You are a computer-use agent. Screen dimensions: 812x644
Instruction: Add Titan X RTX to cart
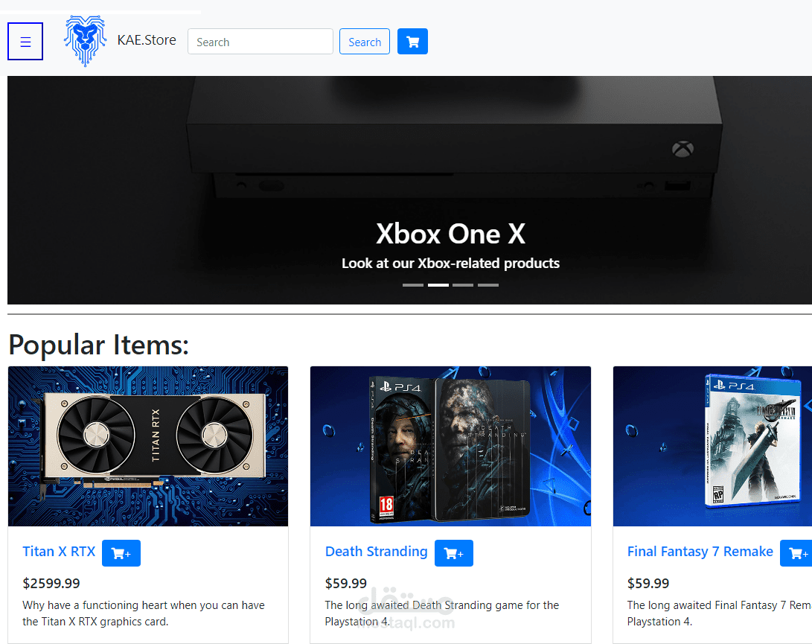click(121, 553)
